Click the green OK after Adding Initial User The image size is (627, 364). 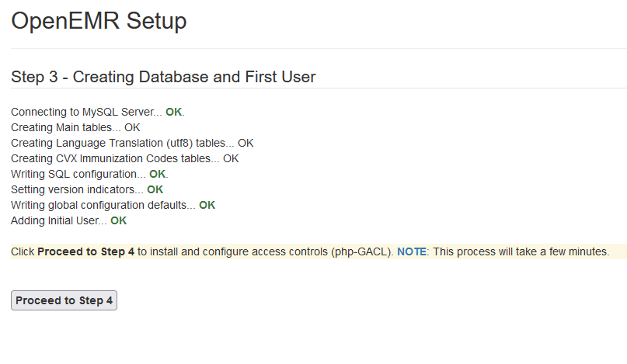(x=118, y=220)
